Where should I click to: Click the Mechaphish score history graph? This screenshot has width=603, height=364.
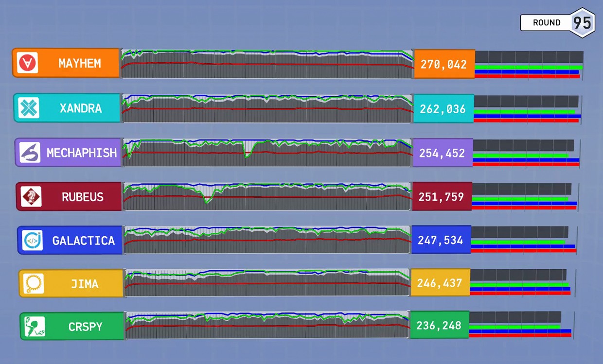(267, 153)
